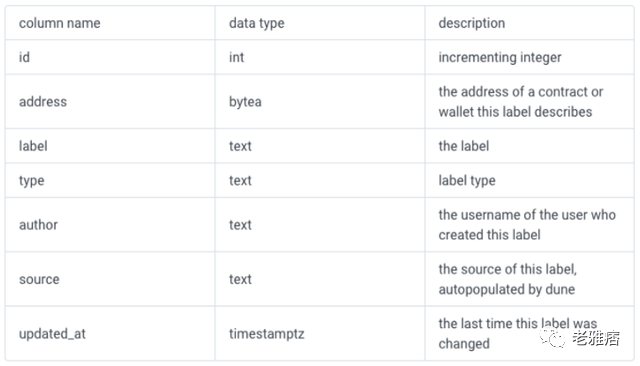Click the 'timestamptz' data type cell
This screenshot has width=640, height=366.
tap(320, 333)
